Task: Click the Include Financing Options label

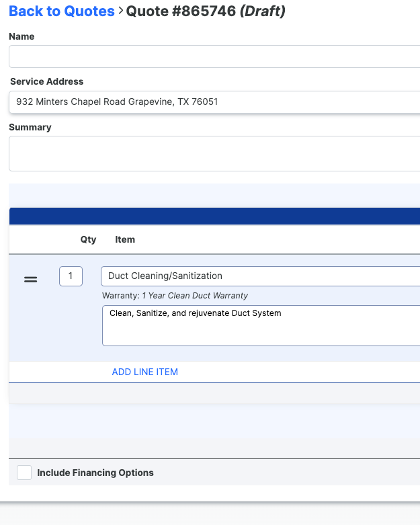Action: pos(95,473)
